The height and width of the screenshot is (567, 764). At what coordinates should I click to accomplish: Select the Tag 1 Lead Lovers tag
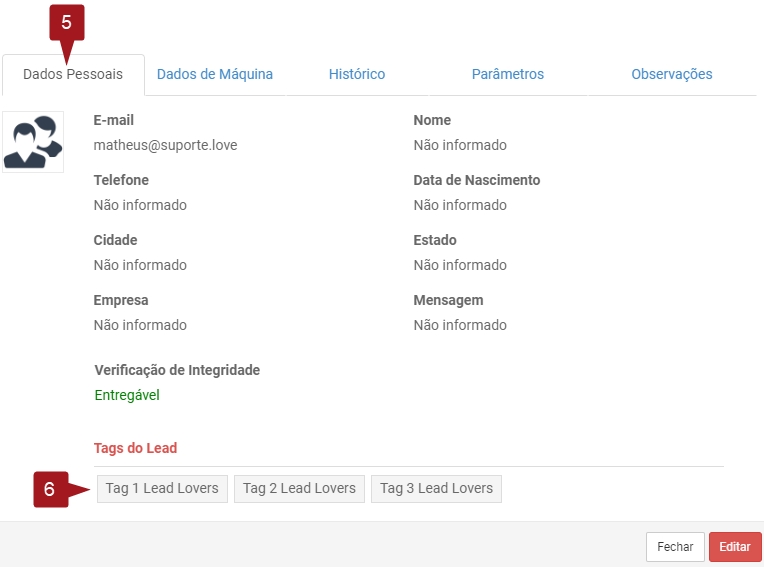coord(162,489)
